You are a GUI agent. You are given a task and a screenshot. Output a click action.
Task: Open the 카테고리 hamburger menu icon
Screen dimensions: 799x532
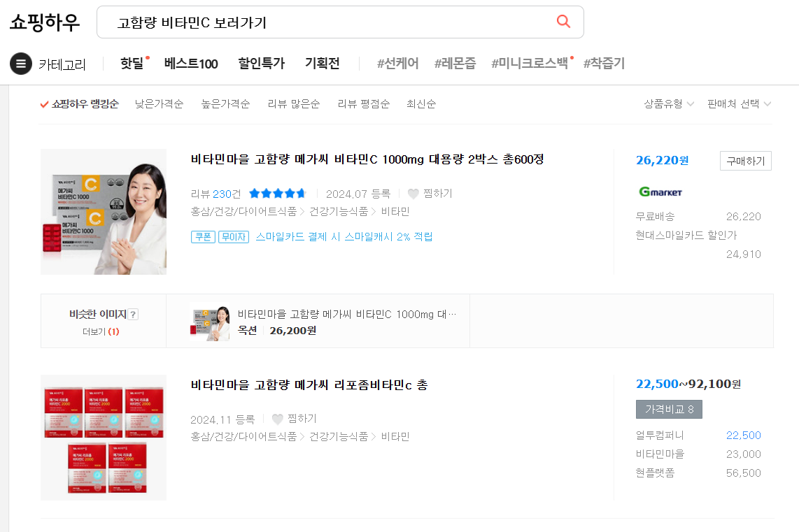tap(21, 64)
